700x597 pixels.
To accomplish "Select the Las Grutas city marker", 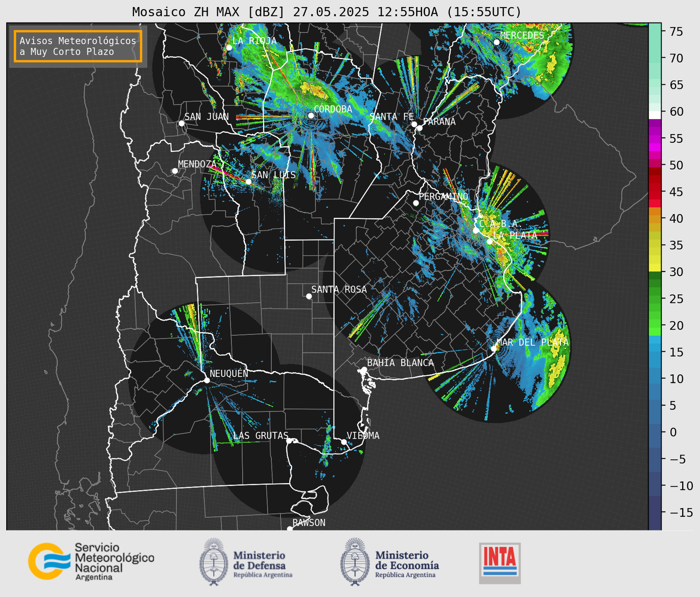I will tap(289, 441).
